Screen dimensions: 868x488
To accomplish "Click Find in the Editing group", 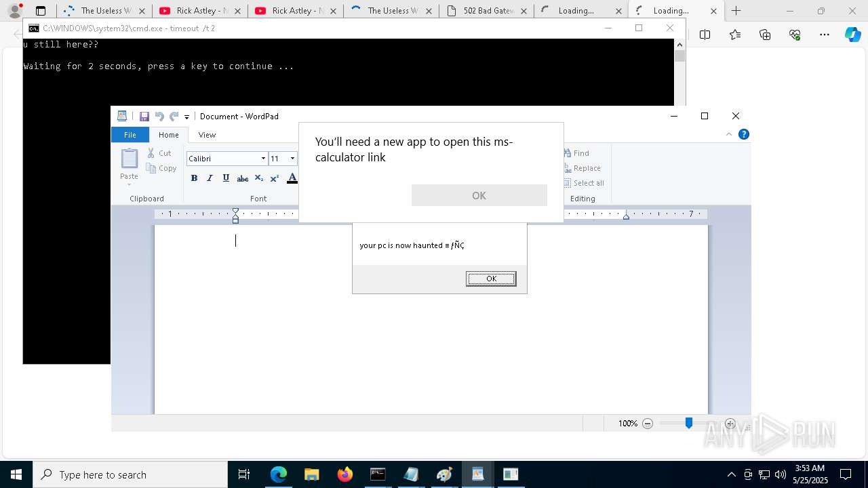I will (576, 153).
